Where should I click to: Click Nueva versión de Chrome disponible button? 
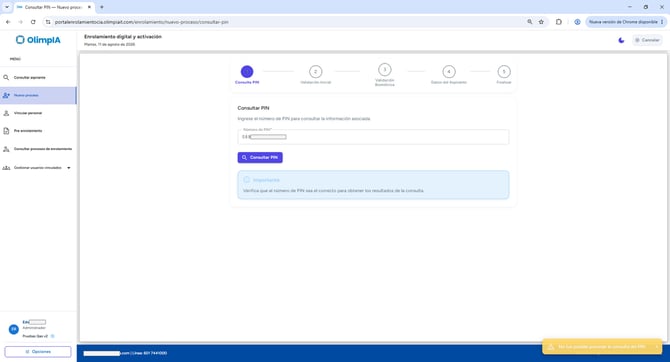pos(626,22)
